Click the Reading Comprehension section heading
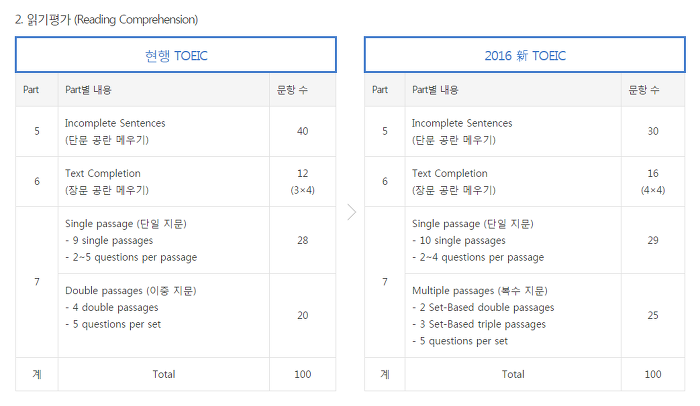 [106, 20]
